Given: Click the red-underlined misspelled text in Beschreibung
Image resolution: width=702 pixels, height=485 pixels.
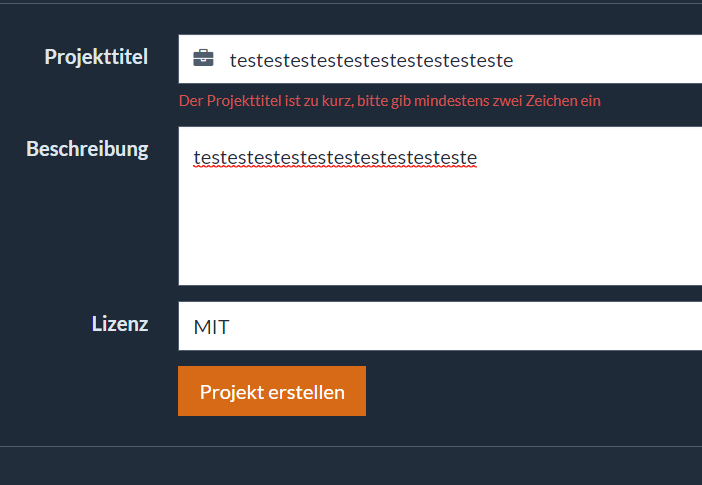Looking at the screenshot, I should coord(335,159).
